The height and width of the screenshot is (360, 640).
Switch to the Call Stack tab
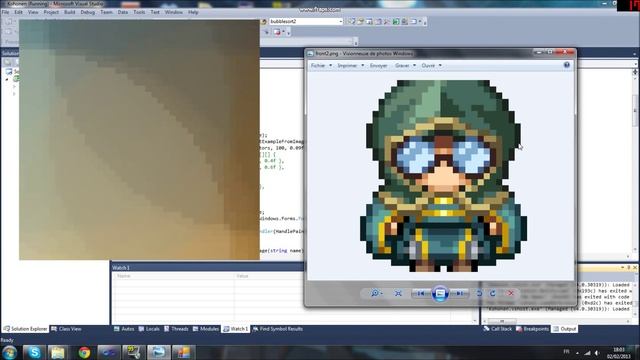(x=497, y=329)
